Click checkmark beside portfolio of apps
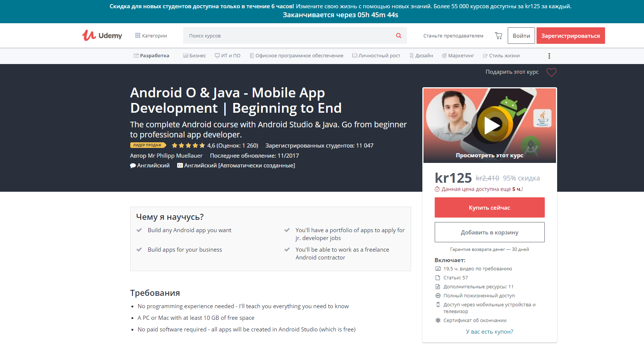The height and width of the screenshot is (352, 644). pyautogui.click(x=287, y=230)
